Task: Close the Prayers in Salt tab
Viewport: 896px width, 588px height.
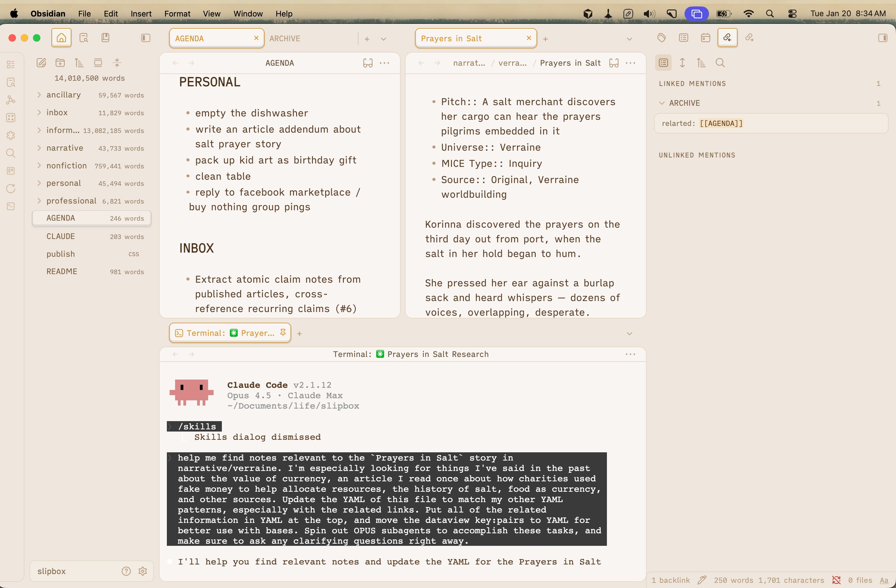Action: coord(529,38)
